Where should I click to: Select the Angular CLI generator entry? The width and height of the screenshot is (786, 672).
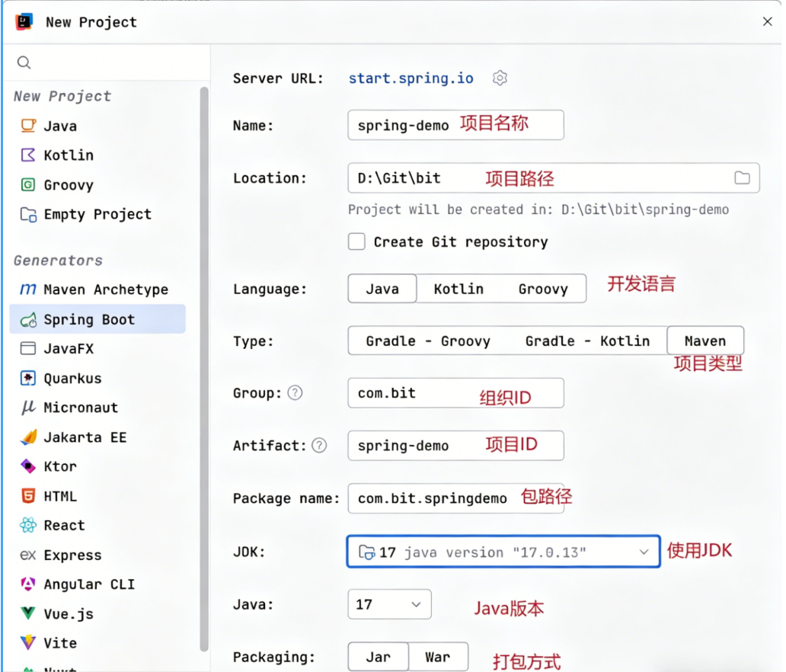point(97,584)
